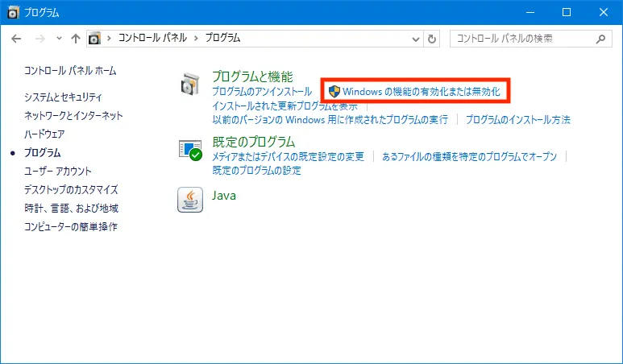Viewport: 623px width, 364px height.
Task: Go forward with the right arrow
Action: tap(40, 39)
